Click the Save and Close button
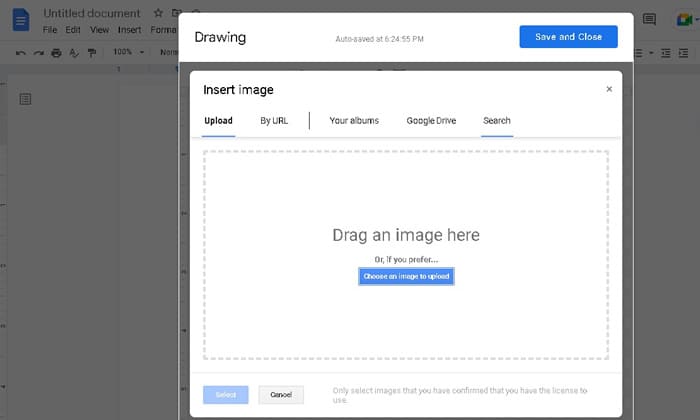 (x=568, y=37)
